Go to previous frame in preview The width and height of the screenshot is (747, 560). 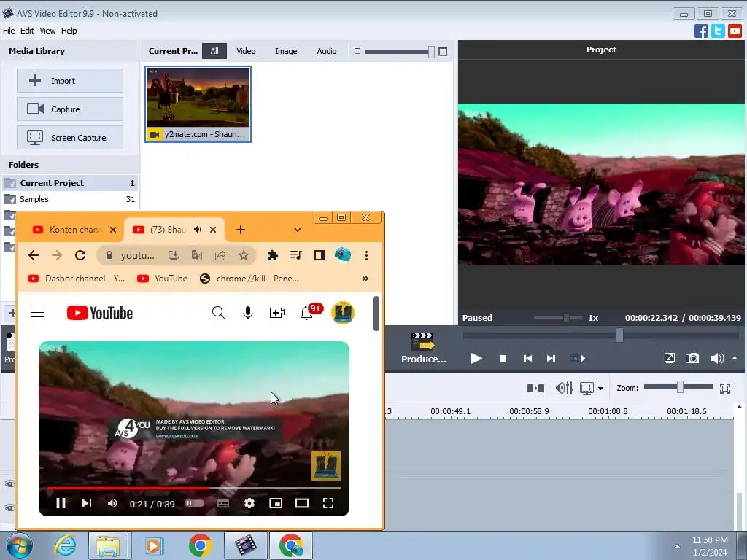(x=527, y=358)
